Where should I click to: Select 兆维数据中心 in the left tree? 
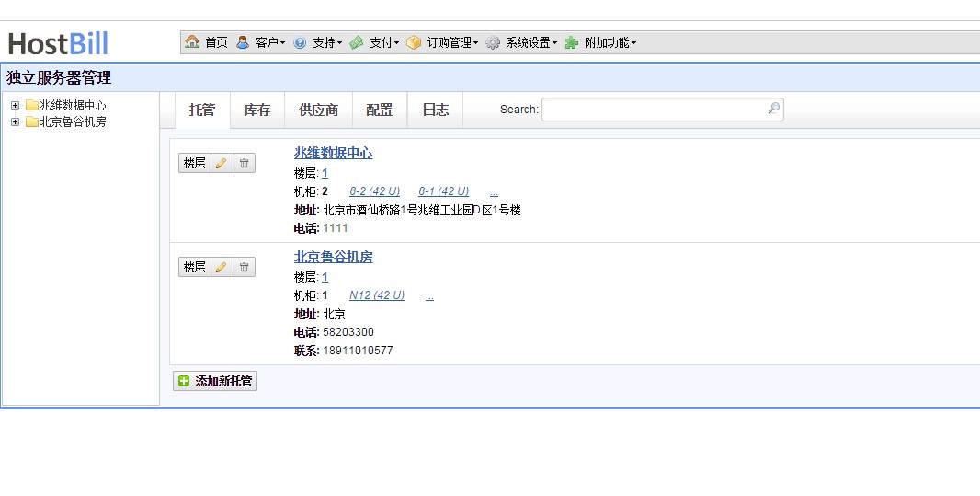tap(73, 105)
